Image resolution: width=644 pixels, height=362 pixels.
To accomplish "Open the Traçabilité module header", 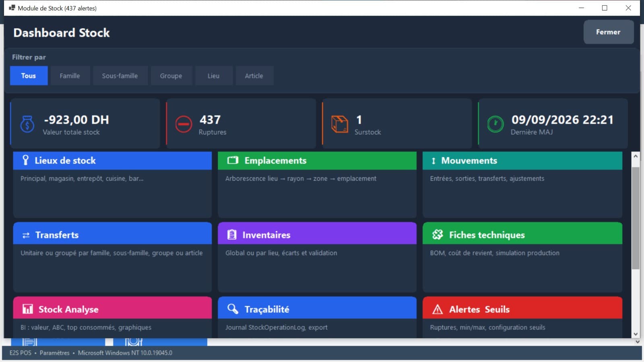I will click(317, 308).
